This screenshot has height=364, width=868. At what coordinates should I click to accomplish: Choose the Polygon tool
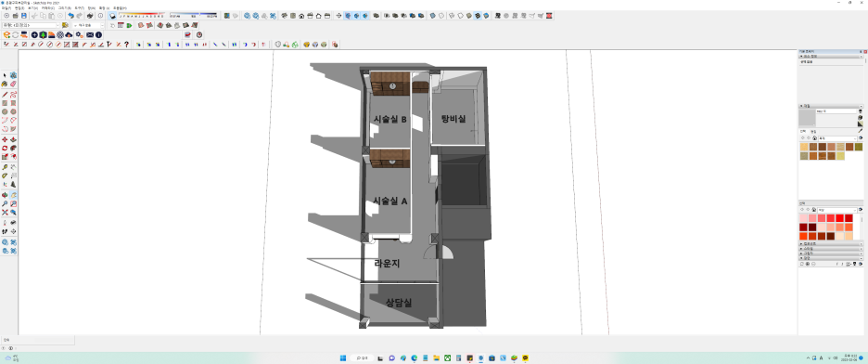point(13,111)
